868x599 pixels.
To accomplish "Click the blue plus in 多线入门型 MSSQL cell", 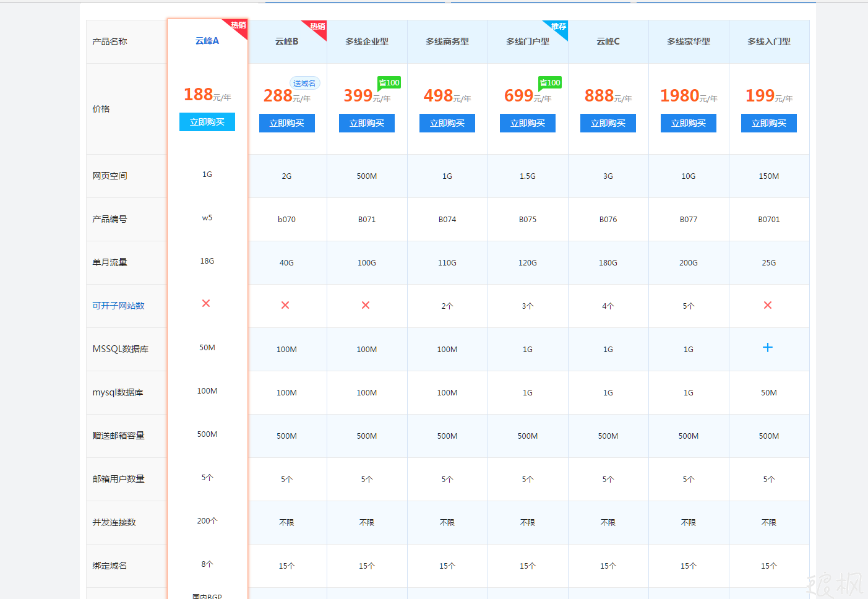I will pyautogui.click(x=768, y=347).
